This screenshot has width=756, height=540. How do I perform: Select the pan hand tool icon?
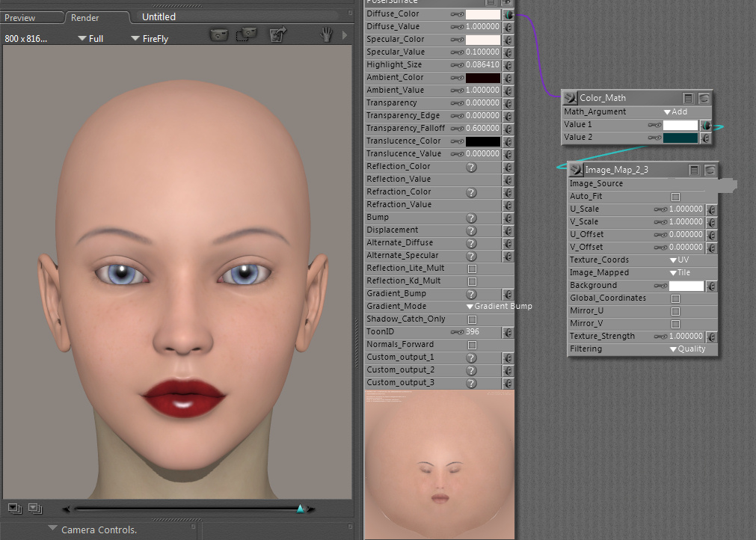click(x=326, y=35)
